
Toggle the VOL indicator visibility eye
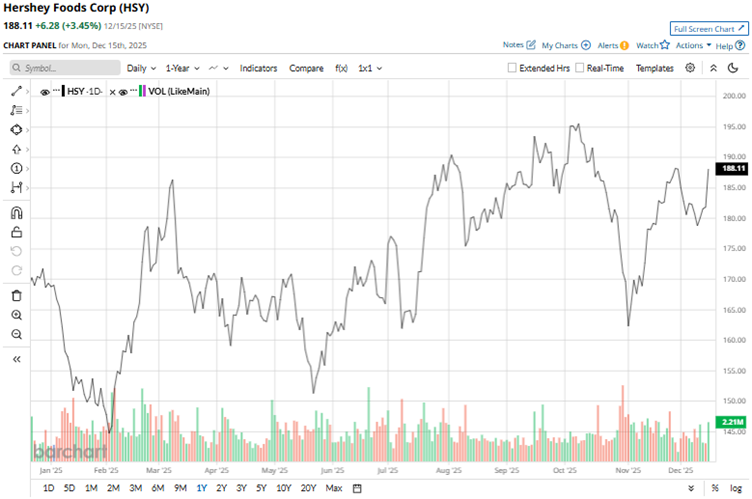(123, 92)
